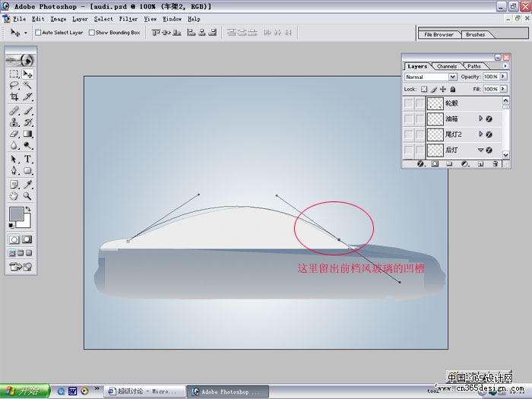Open the Opacity slider arrow
Image resolution: width=532 pixels, height=399 pixels.
coord(503,77)
